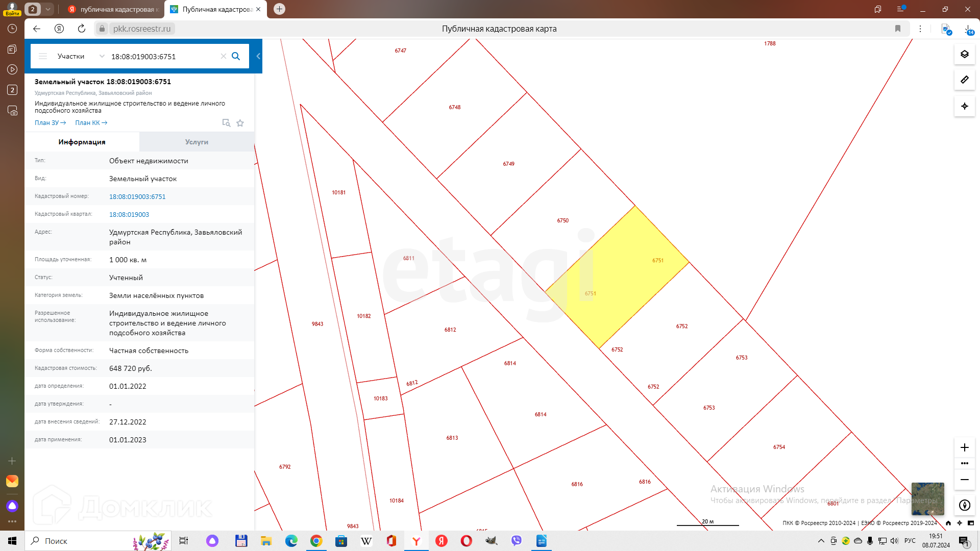Open cadastral quarter 18:08:019003 link
This screenshot has width=980, height=551.
click(x=129, y=215)
